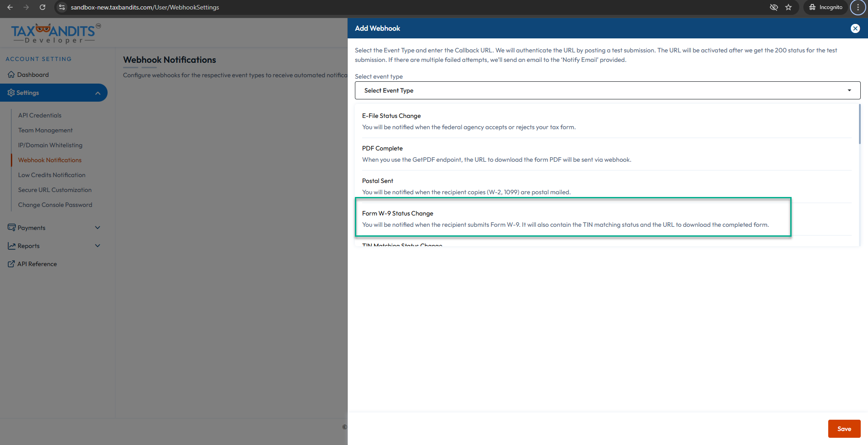Screen dimensions: 868x445
Task: Open Change Console Password
Action: [55, 205]
